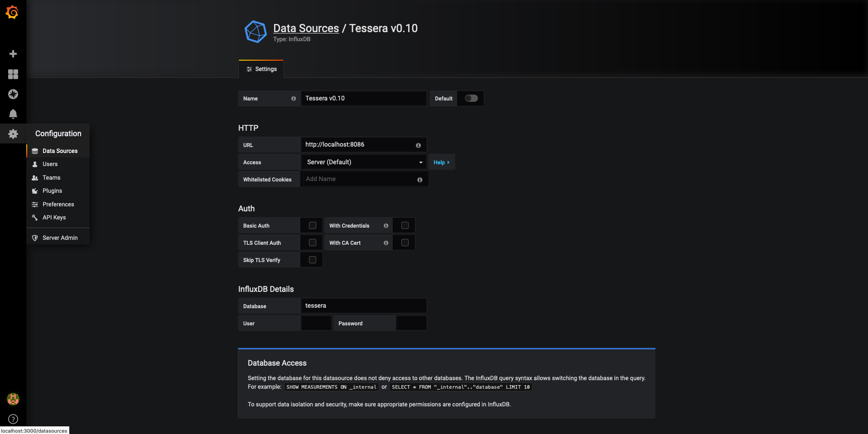This screenshot has height=434, width=868.
Task: Open the Help question mark icon
Action: pyautogui.click(x=13, y=419)
